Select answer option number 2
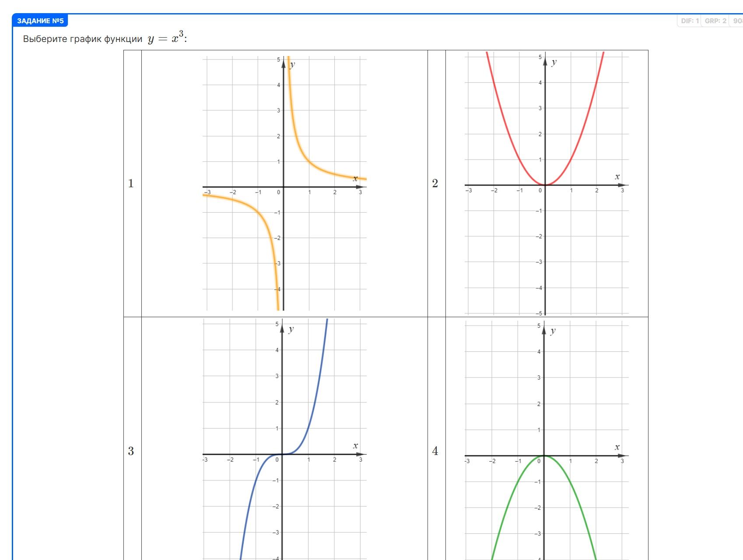The image size is (743, 560). 435,183
